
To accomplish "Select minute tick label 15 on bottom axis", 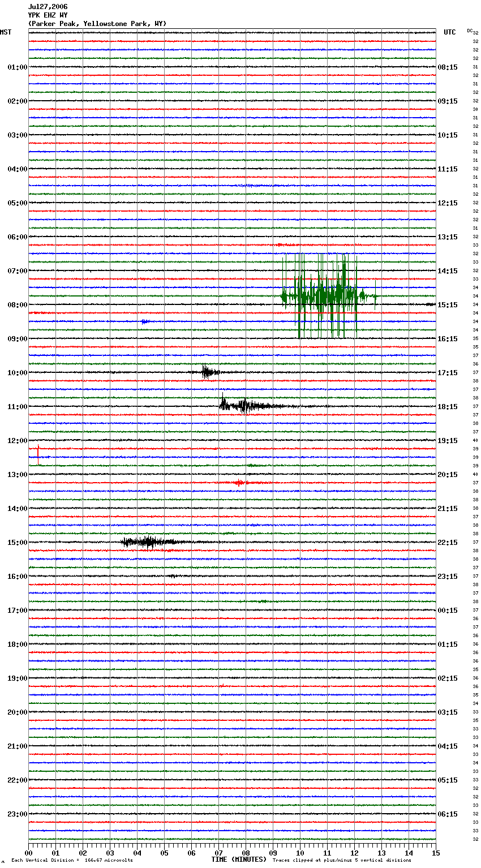I will [x=436, y=853].
